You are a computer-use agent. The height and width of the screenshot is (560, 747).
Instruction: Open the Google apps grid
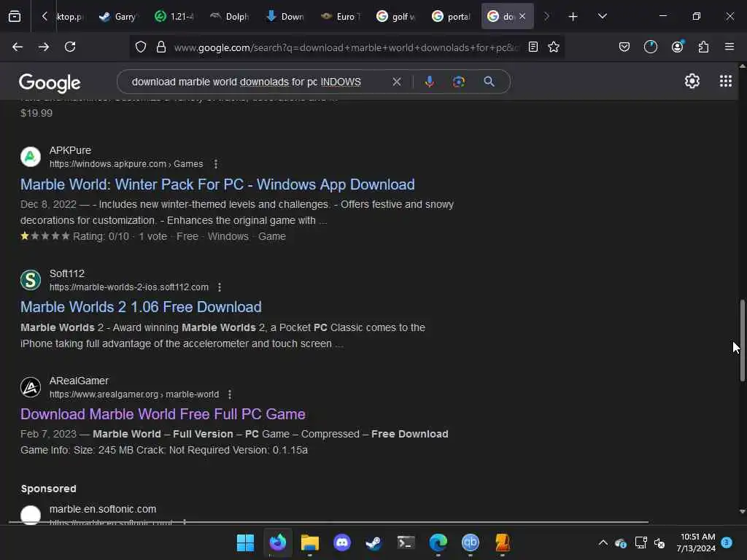pos(726,81)
